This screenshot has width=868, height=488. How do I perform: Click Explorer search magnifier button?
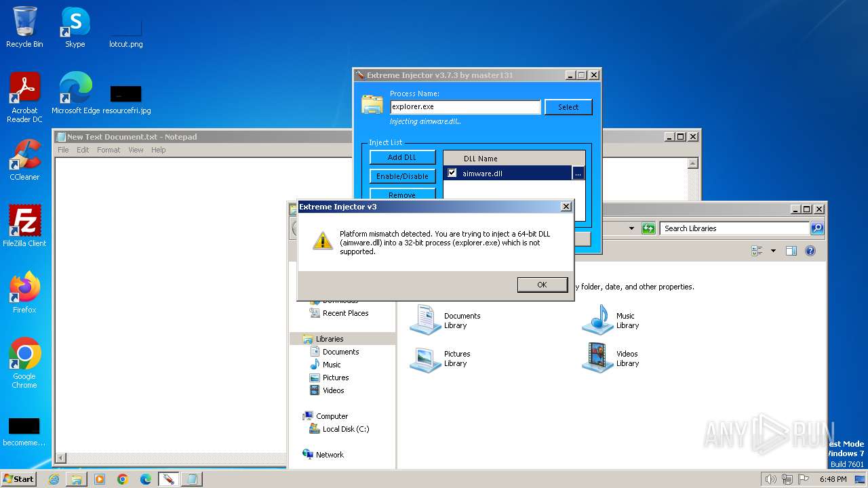pos(817,228)
